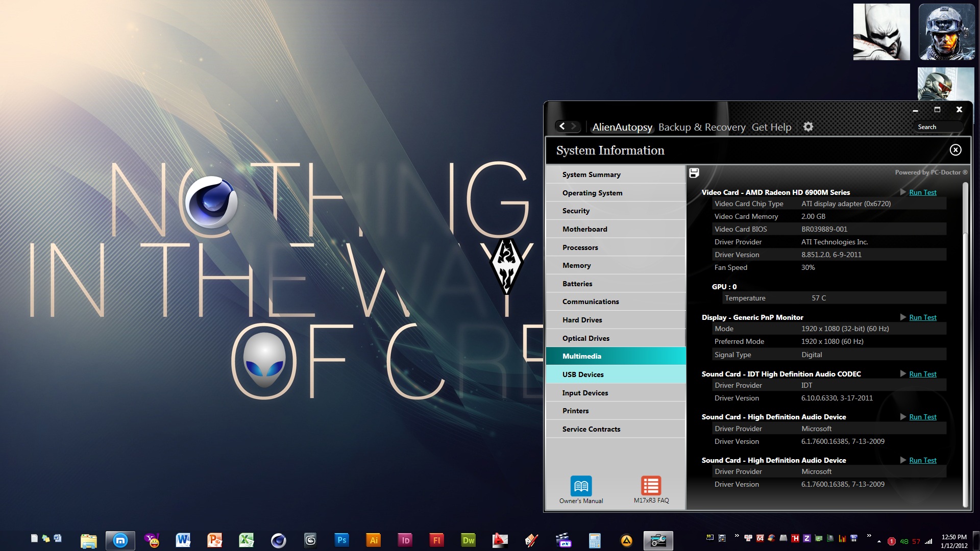
Task: Open the settings gear in AlienAutopsy header
Action: (x=808, y=127)
